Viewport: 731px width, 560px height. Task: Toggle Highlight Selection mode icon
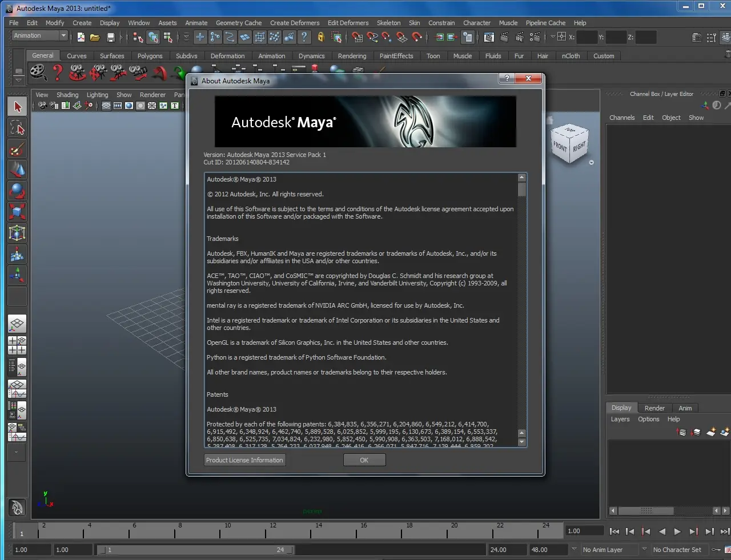[337, 37]
